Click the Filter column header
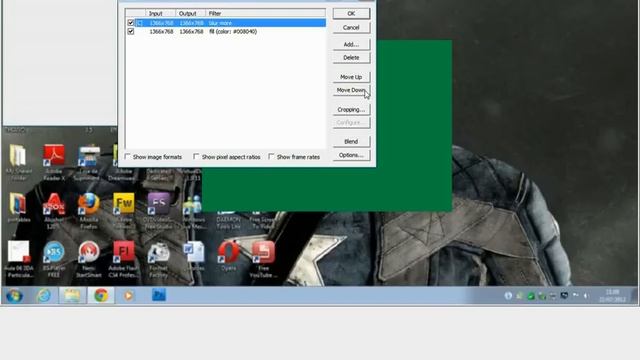The image size is (640, 360). coord(265,13)
